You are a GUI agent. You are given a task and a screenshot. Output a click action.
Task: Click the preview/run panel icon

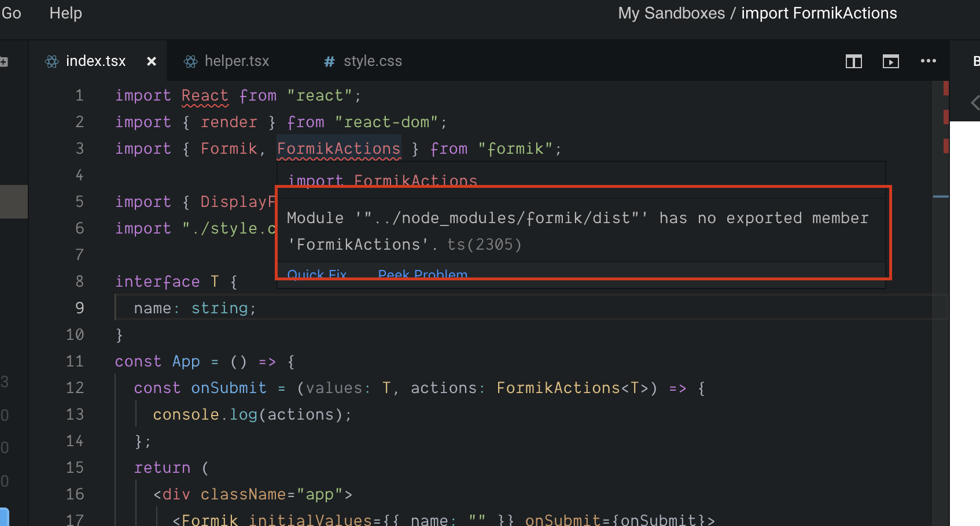891,61
